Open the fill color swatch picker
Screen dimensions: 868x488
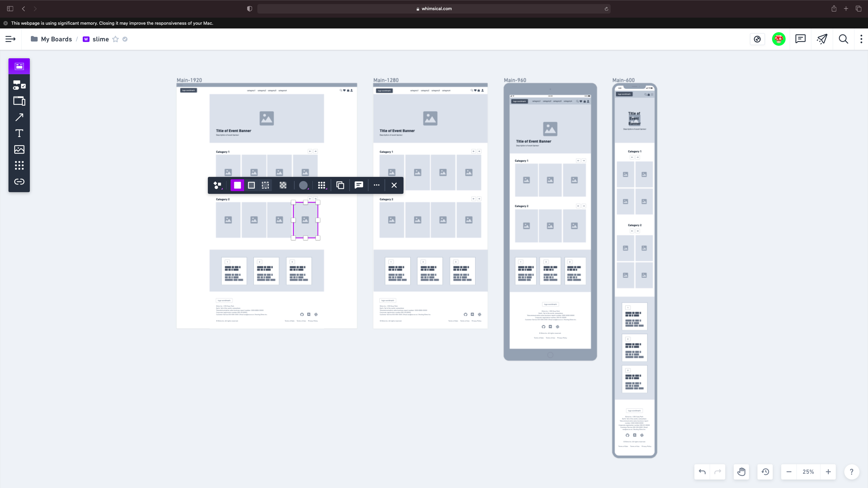tap(303, 185)
